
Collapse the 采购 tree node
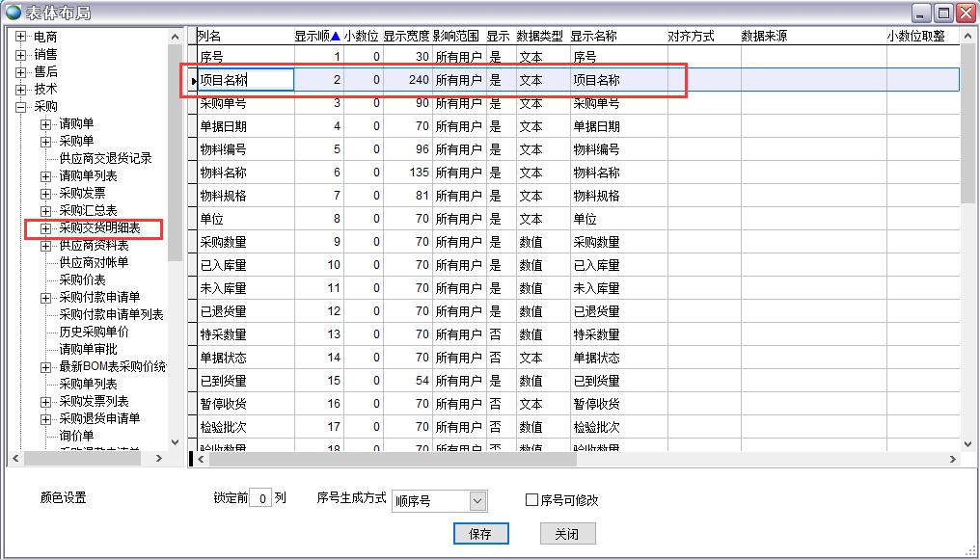pos(20,106)
